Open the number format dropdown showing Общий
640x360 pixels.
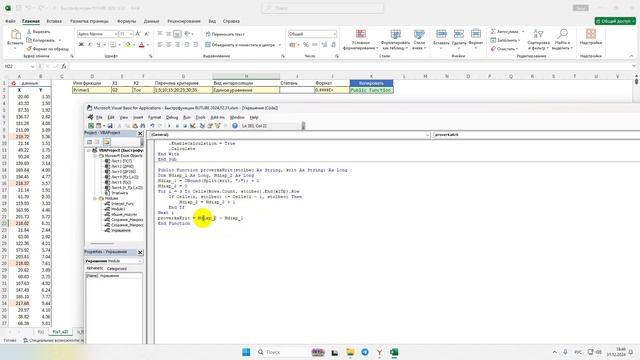coord(312,34)
